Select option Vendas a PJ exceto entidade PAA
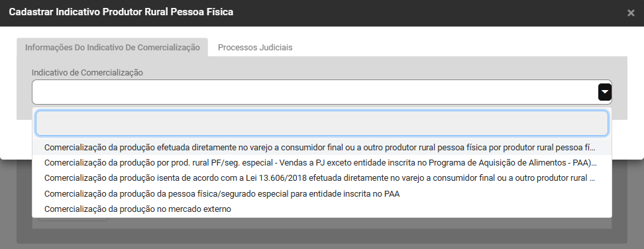 [321, 162]
